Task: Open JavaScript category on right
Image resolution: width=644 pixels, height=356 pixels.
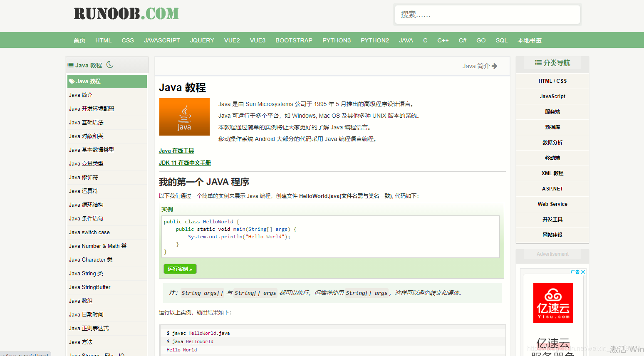Action: tap(552, 96)
